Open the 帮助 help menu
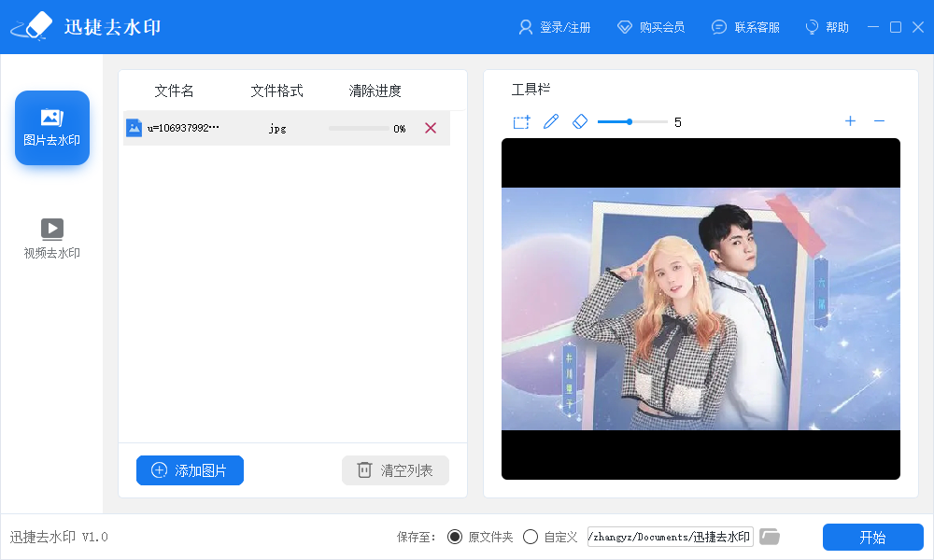Viewport: 934px width, 560px height. click(x=827, y=27)
